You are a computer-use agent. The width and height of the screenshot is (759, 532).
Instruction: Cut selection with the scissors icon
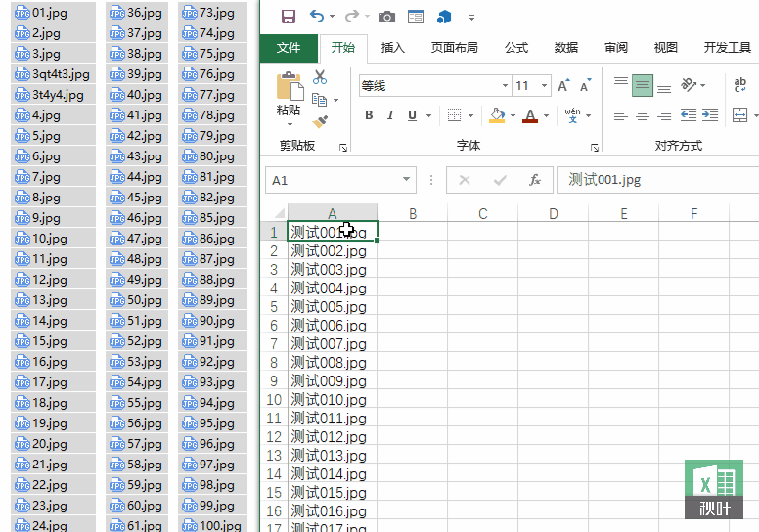[x=320, y=77]
